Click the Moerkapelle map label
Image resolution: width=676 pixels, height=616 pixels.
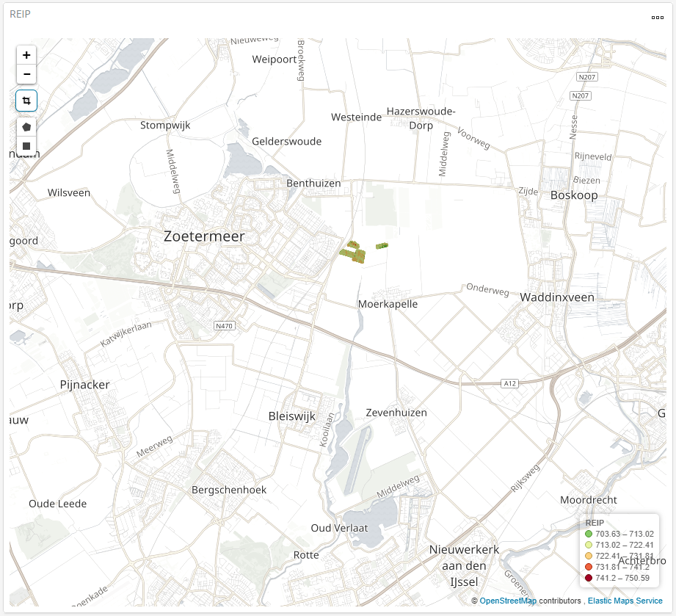point(388,304)
